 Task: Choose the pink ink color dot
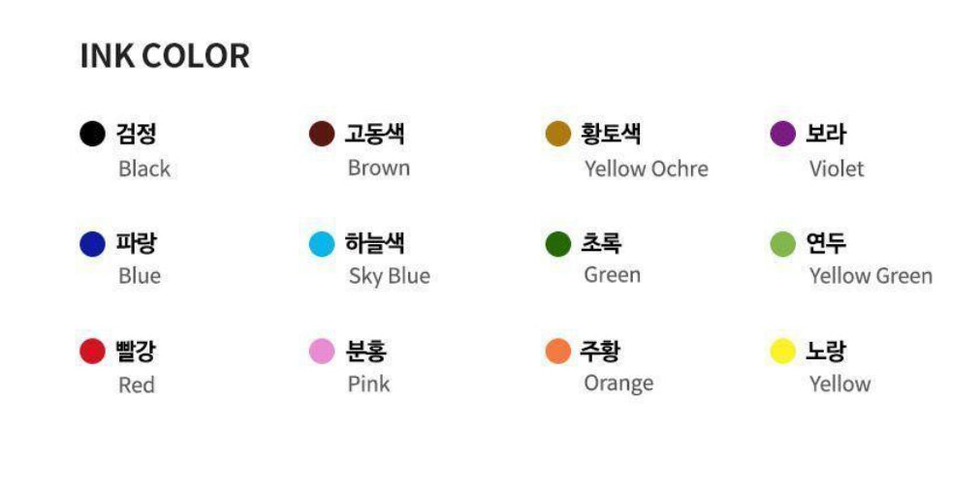(322, 352)
